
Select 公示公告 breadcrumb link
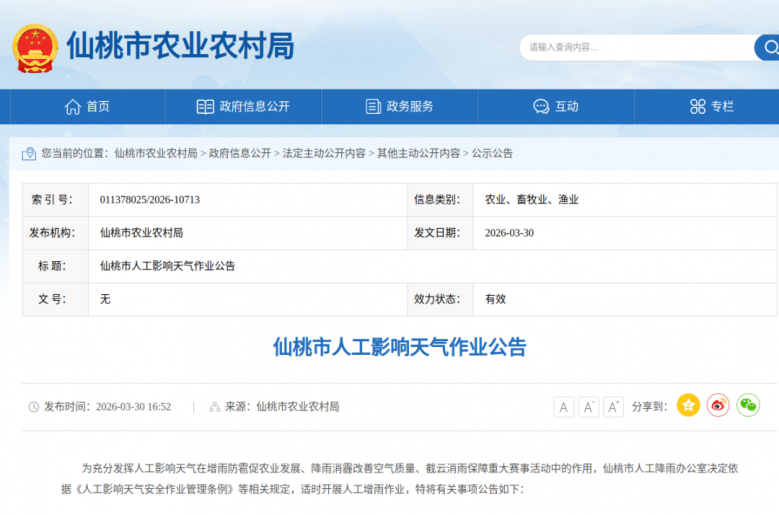[x=492, y=153]
